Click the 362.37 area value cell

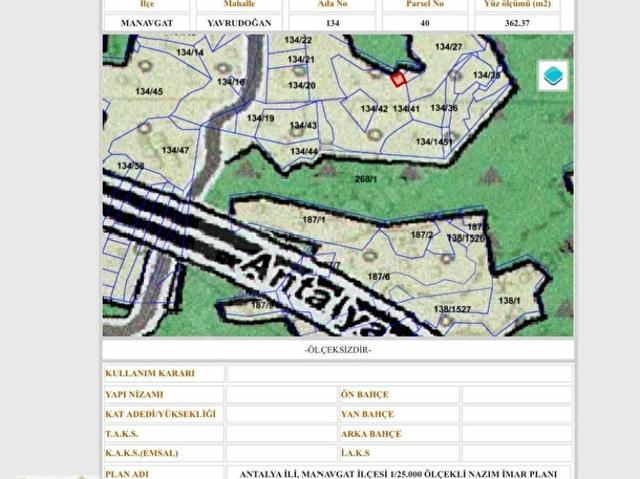click(517, 23)
